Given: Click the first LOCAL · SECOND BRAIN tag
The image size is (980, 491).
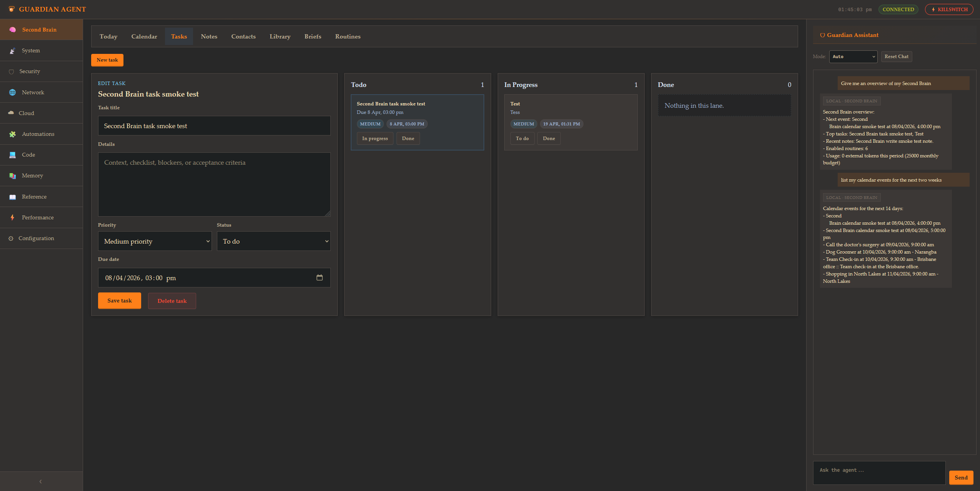Looking at the screenshot, I should click(852, 101).
